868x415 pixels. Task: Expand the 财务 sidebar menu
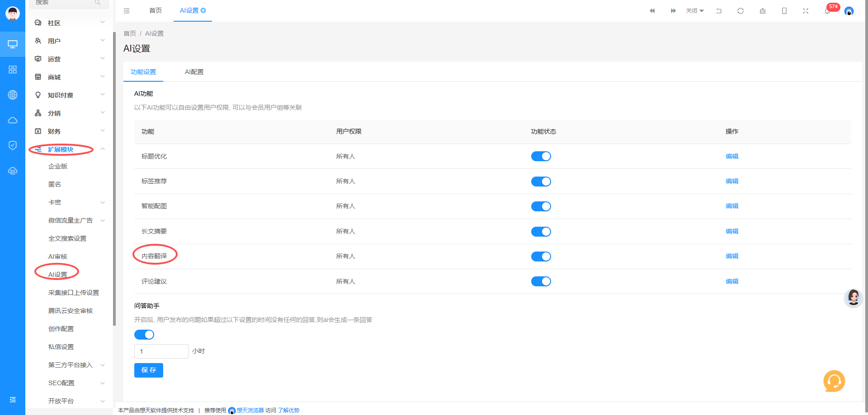click(x=69, y=131)
